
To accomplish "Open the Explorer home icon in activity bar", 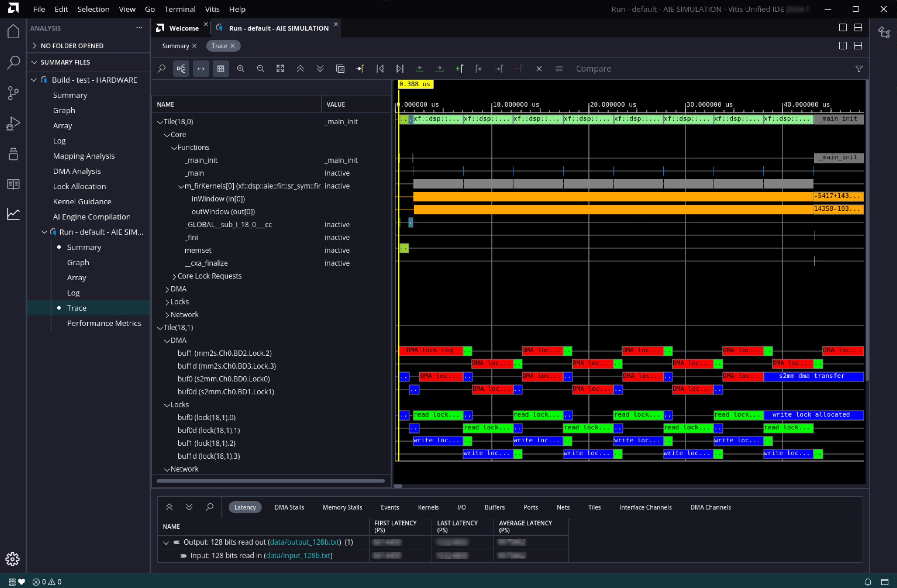I will [x=13, y=31].
